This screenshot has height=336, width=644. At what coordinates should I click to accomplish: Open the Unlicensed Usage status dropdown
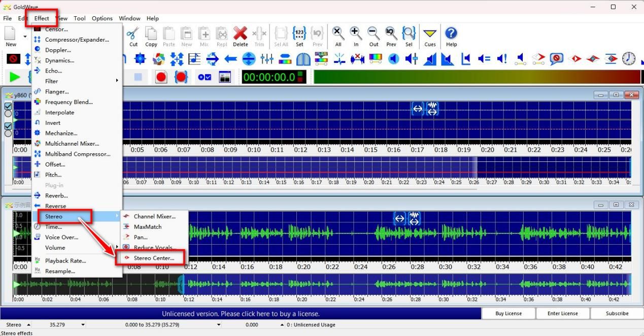pos(282,325)
